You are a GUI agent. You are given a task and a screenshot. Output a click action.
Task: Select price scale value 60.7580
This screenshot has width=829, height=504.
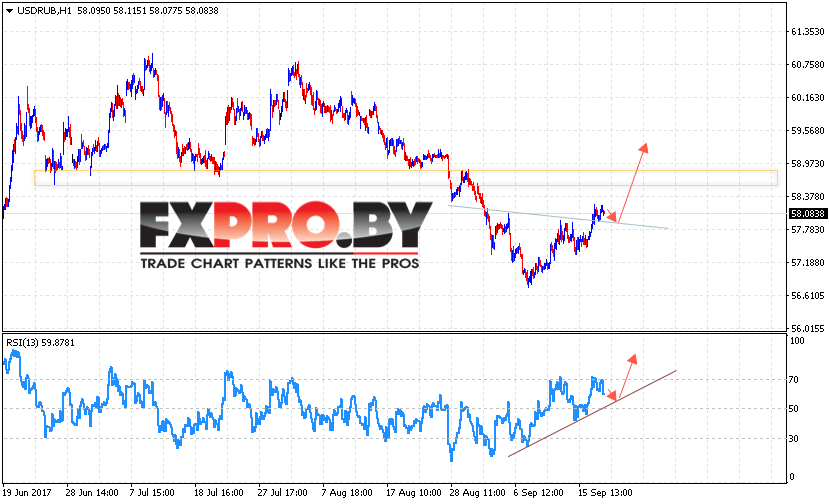(x=807, y=65)
